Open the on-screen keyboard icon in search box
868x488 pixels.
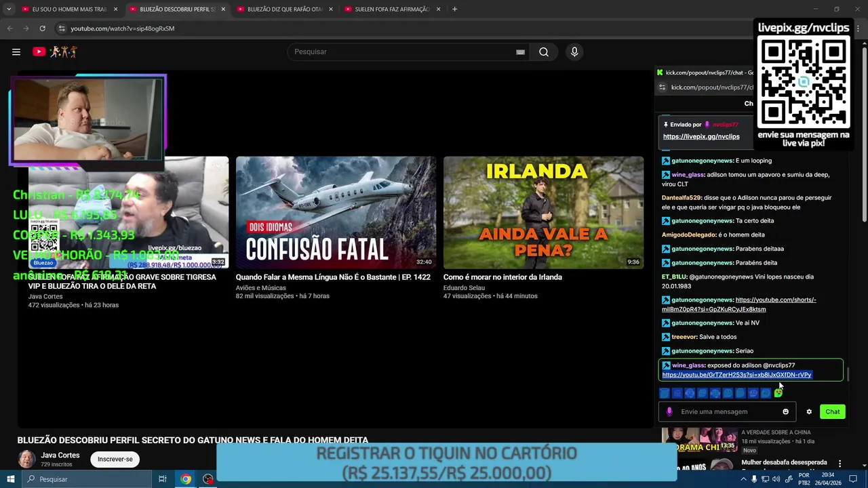click(520, 52)
